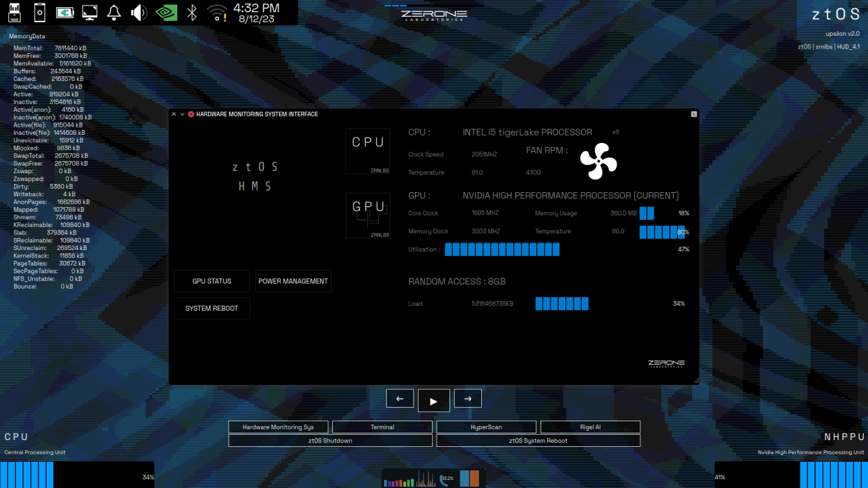The width and height of the screenshot is (868, 488).
Task: Click the window resize grip corner
Action: point(695,381)
